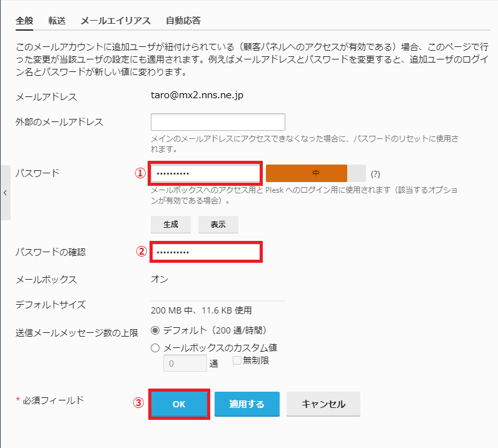
Task: Click the 外部のメールアドレス input field
Action: tap(218, 122)
